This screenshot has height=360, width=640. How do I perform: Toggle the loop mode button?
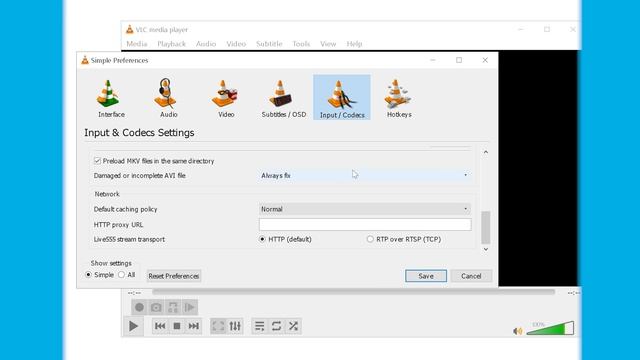[x=276, y=326]
